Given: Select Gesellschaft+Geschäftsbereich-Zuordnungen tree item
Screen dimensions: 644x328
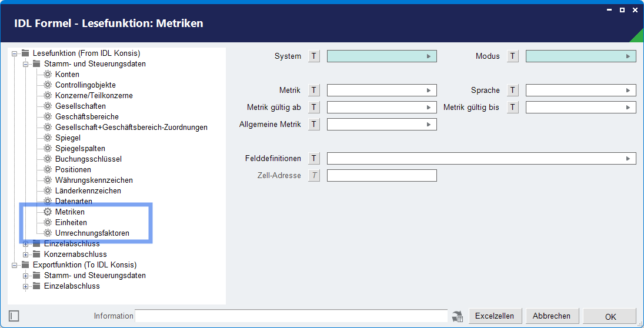Looking at the screenshot, I should (x=131, y=127).
